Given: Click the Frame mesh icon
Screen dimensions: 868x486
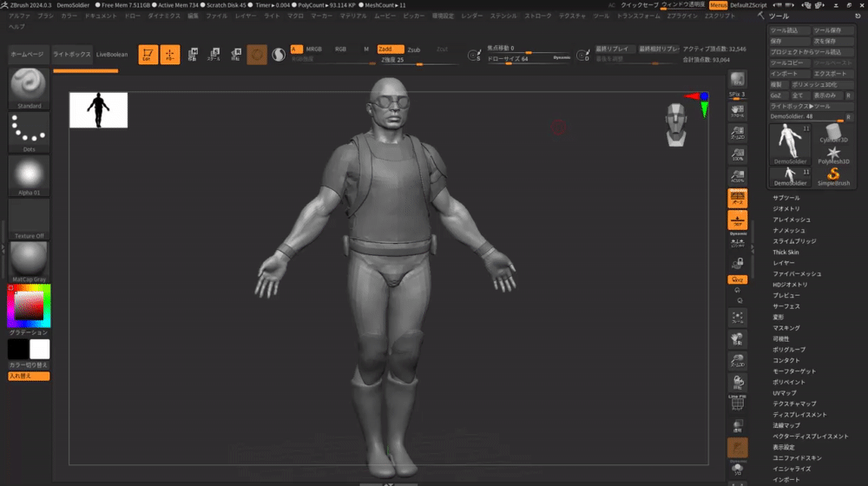Looking at the screenshot, I should pos(737,317).
